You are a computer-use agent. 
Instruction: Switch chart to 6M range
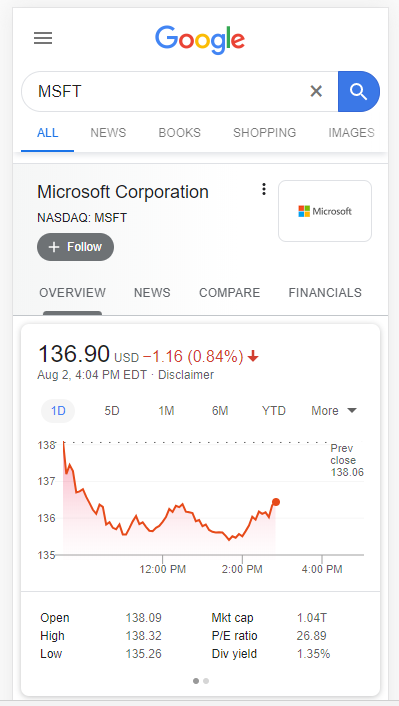[220, 411]
